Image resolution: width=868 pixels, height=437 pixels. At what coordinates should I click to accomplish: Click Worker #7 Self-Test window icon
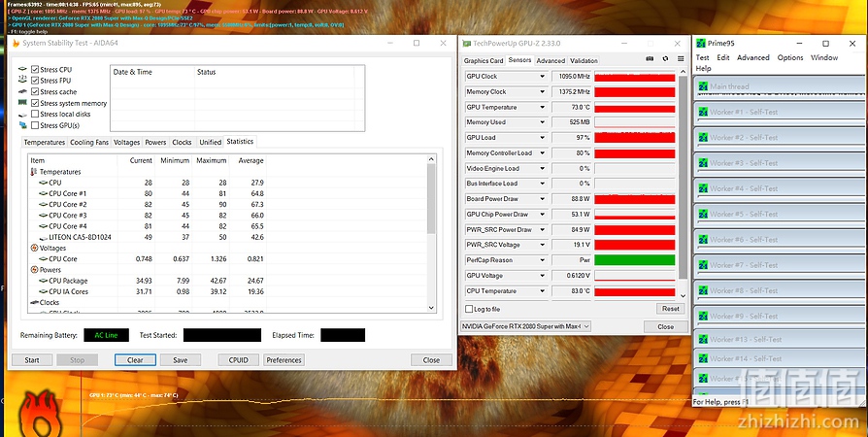pyautogui.click(x=703, y=265)
